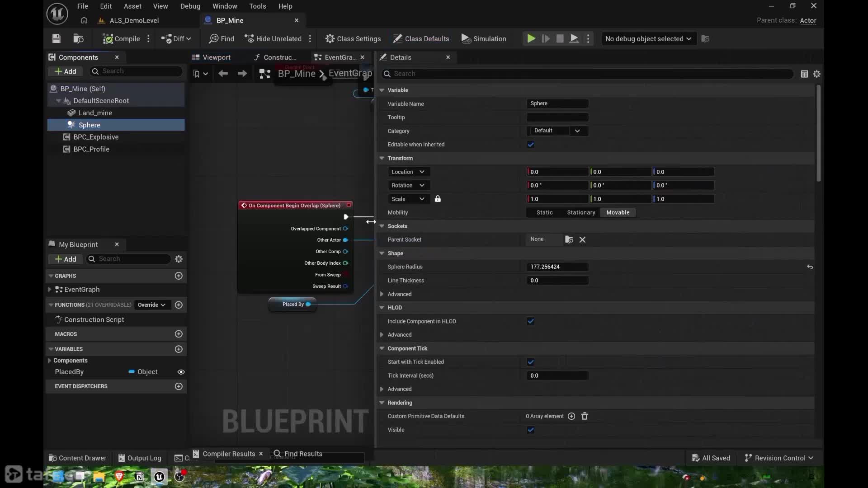Toggle the Visible rendering checkbox
The image size is (868, 488).
(x=531, y=430)
